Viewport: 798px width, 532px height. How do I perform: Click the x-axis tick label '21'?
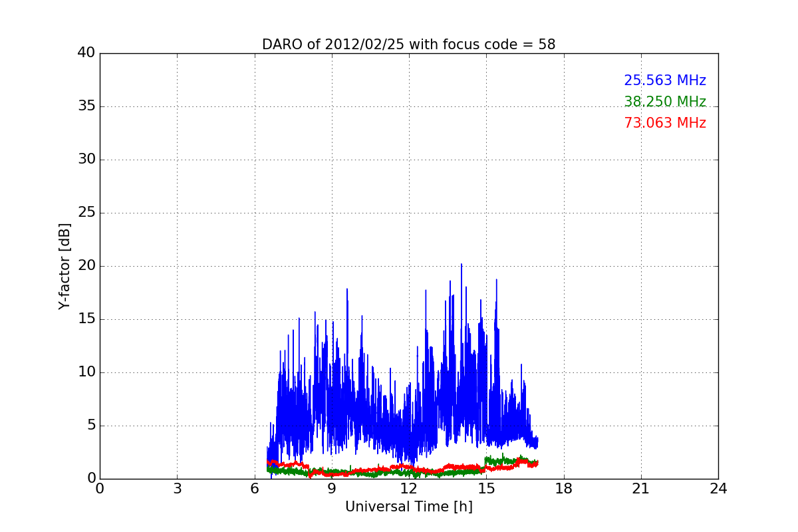click(641, 489)
